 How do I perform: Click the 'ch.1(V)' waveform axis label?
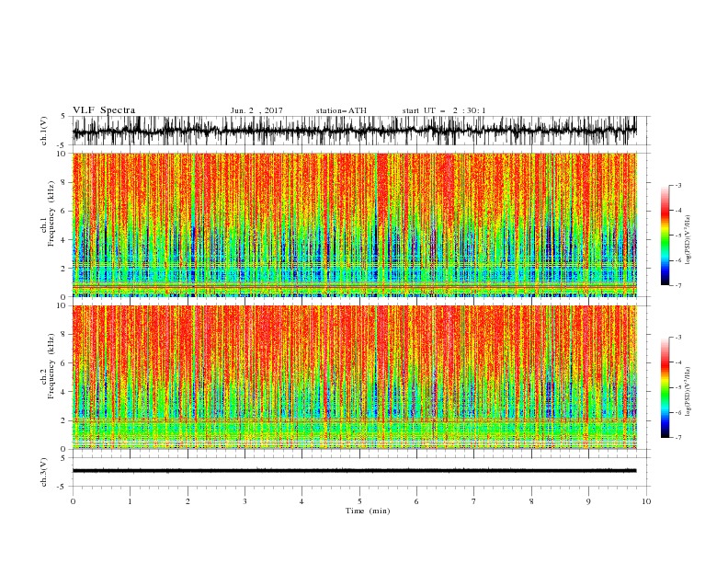[x=44, y=131]
